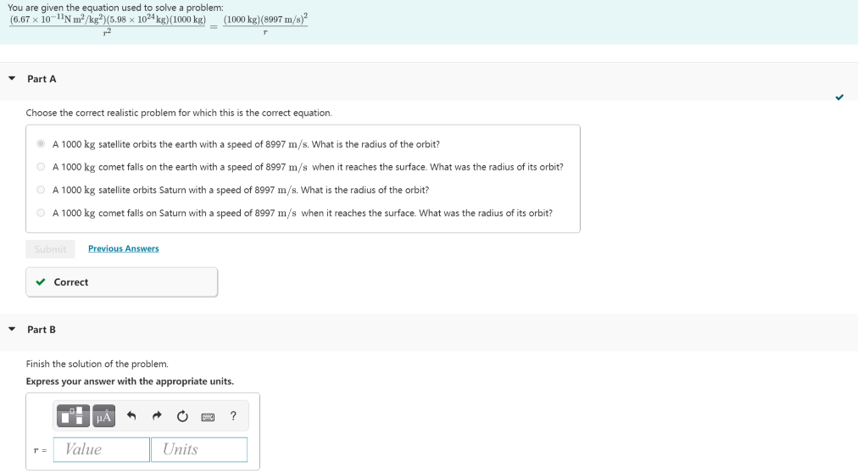Click the given gravitational equation at top

159,25
